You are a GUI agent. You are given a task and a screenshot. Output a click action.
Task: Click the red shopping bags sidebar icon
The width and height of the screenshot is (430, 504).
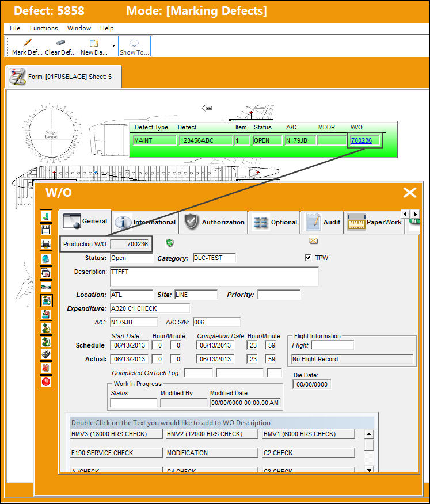pyautogui.click(x=46, y=368)
